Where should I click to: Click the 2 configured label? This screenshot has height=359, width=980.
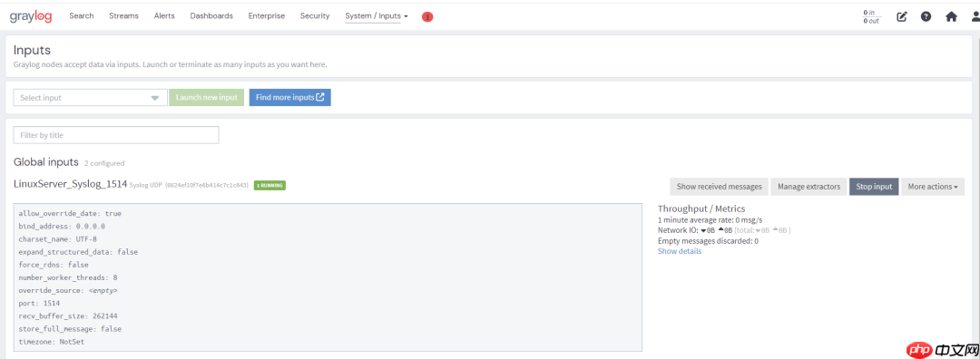[104, 163]
